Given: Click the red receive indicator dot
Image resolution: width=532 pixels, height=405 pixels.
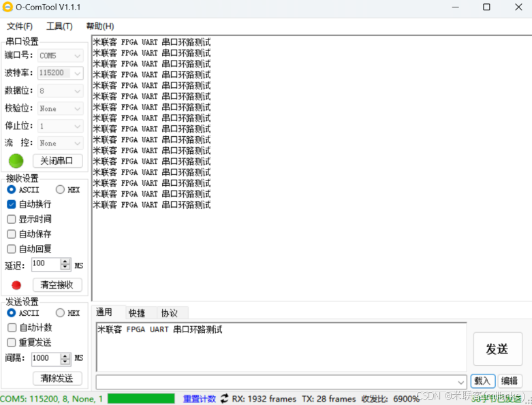Looking at the screenshot, I should [16, 285].
